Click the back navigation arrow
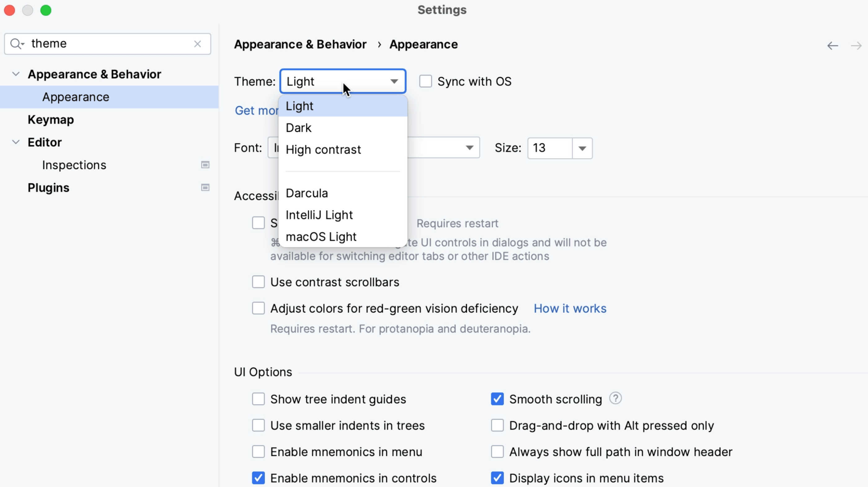868x487 pixels. (x=832, y=46)
